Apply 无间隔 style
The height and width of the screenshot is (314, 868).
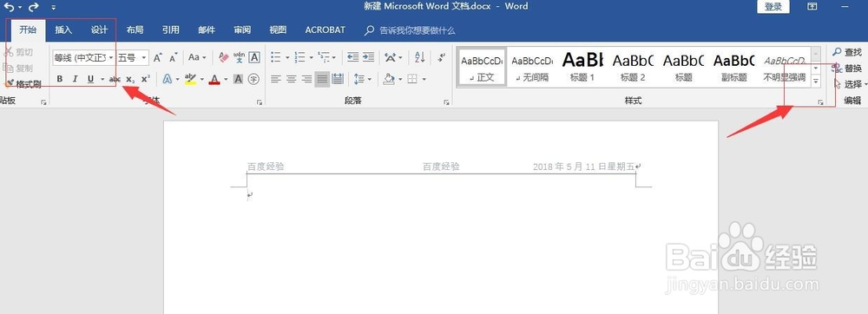click(x=532, y=66)
